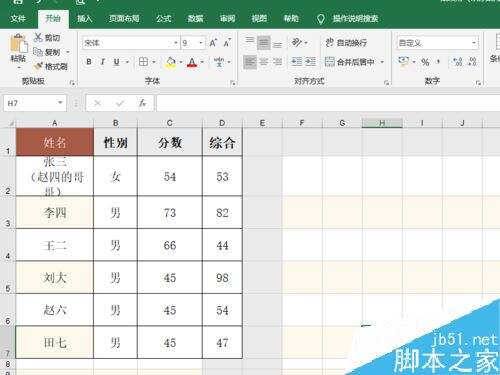Switch to the 页面布局 Page Layout tab
Screen dimensions: 500x375
124,19
